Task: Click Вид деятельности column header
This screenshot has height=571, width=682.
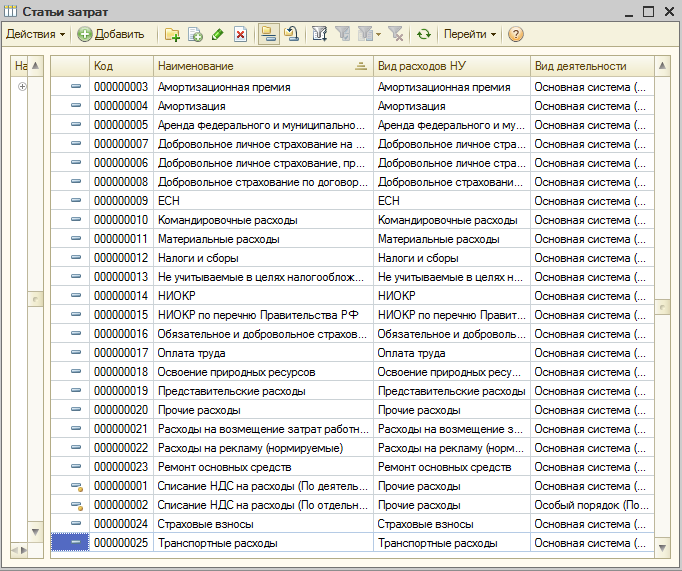Action: 592,66
